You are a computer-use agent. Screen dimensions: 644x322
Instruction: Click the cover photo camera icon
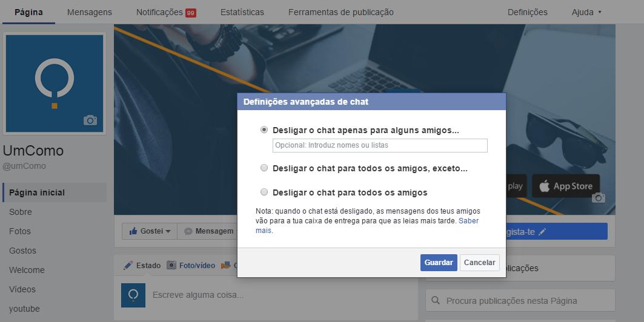[x=598, y=198]
